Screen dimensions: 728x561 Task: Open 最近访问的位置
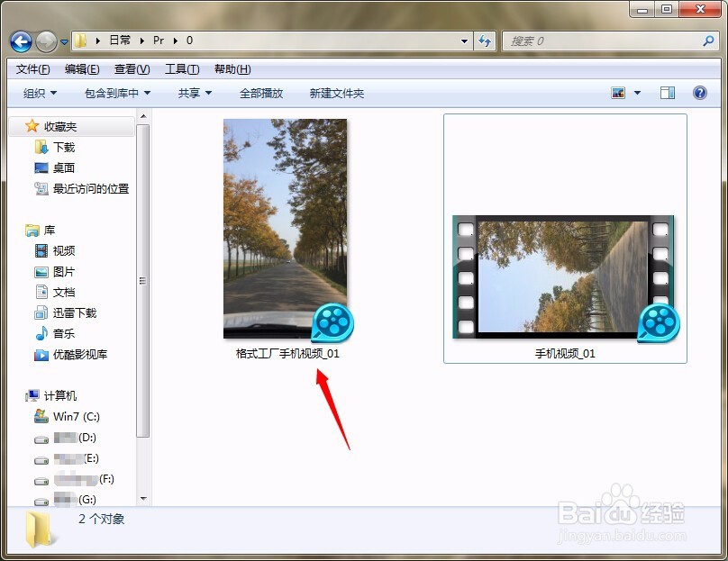[x=91, y=189]
